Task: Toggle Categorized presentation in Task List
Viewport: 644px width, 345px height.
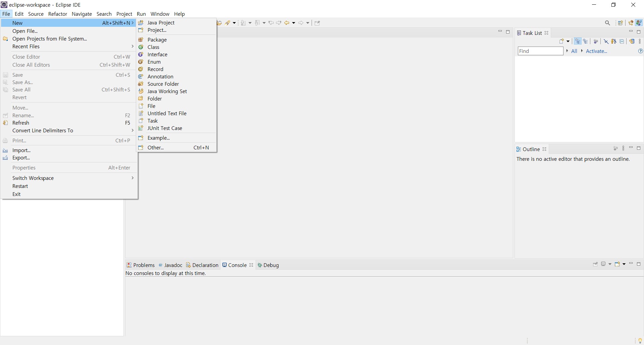Action: 578,41
